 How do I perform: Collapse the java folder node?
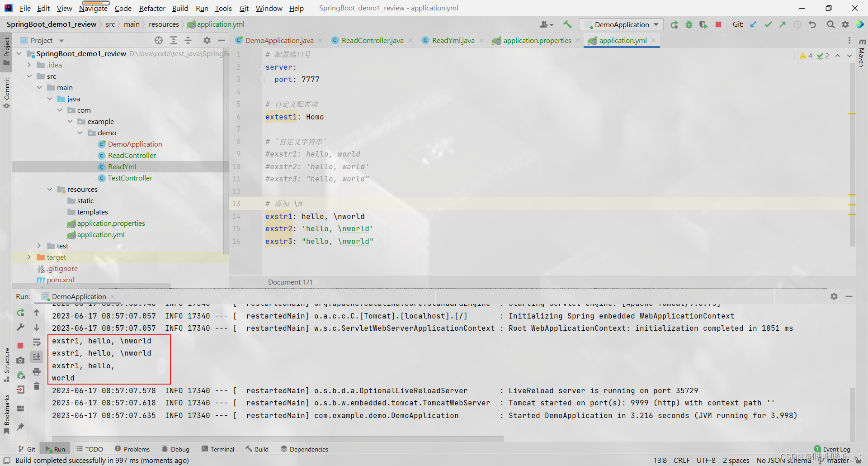(x=50, y=99)
